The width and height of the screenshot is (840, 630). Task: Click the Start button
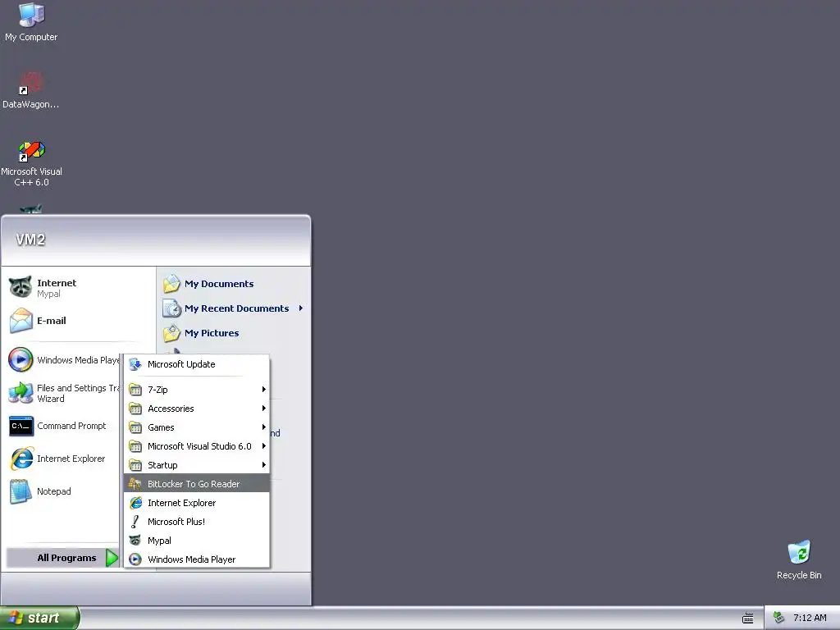coord(39,618)
